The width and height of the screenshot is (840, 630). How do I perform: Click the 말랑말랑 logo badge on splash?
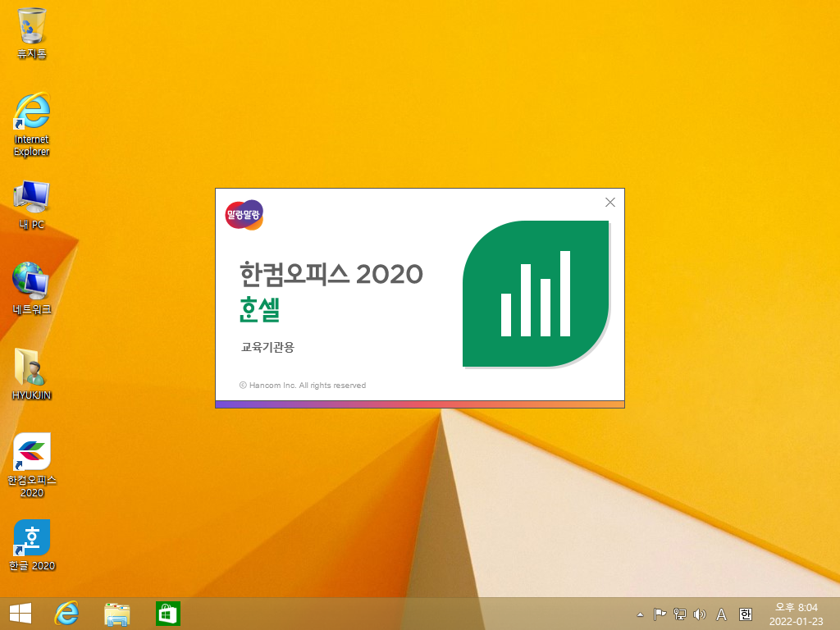(244, 215)
